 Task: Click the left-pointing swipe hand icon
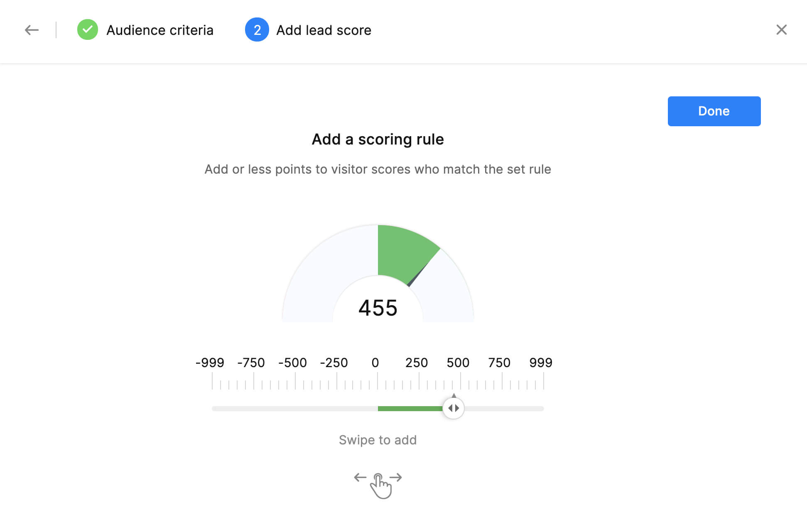tap(359, 478)
